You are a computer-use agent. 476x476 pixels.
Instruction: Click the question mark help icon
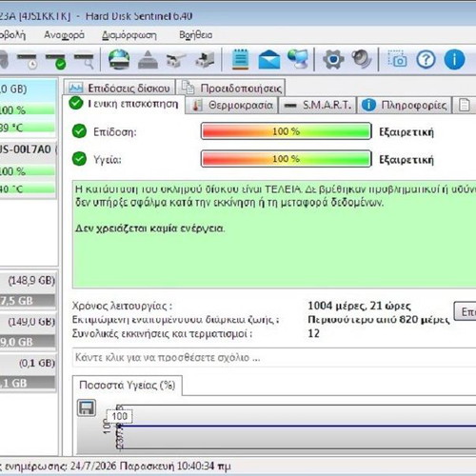426,59
